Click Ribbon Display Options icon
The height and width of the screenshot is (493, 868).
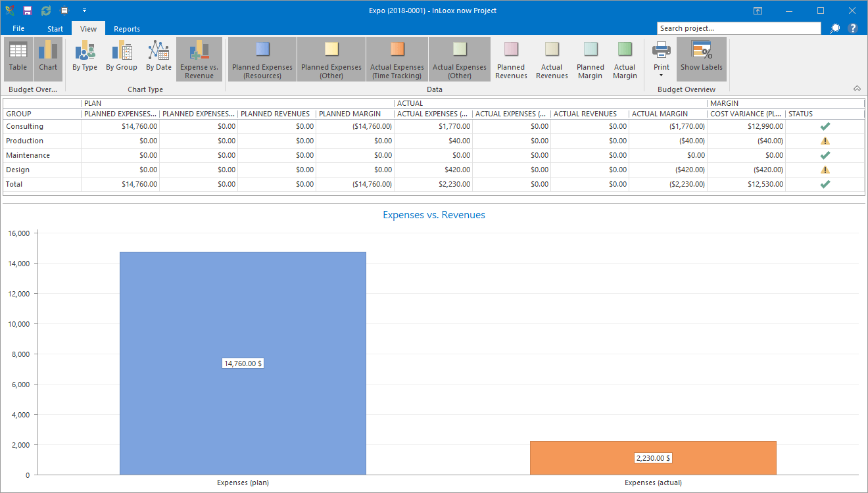point(758,11)
